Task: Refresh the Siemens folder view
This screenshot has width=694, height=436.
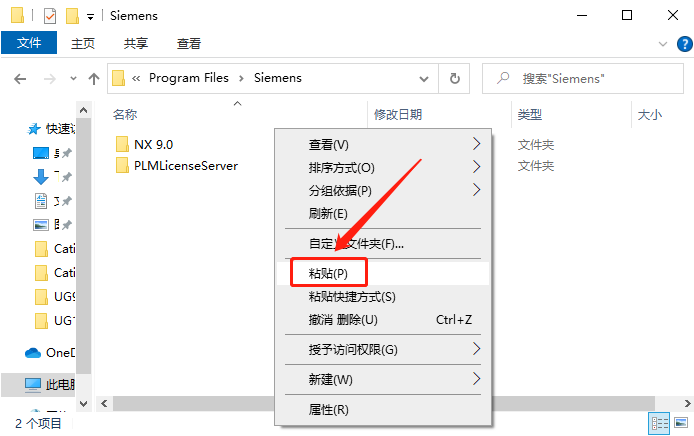Action: point(454,79)
